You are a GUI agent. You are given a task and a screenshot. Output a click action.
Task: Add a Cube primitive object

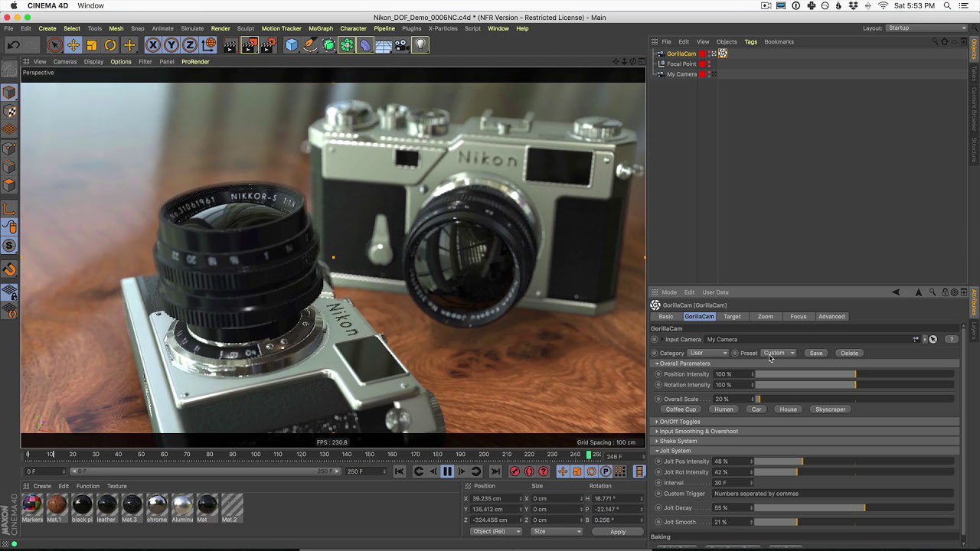[292, 45]
